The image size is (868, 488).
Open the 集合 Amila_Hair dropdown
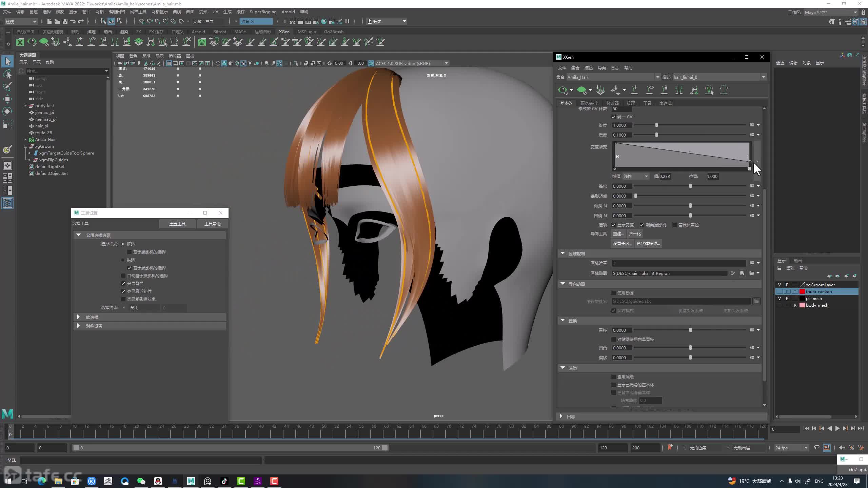[x=613, y=77]
